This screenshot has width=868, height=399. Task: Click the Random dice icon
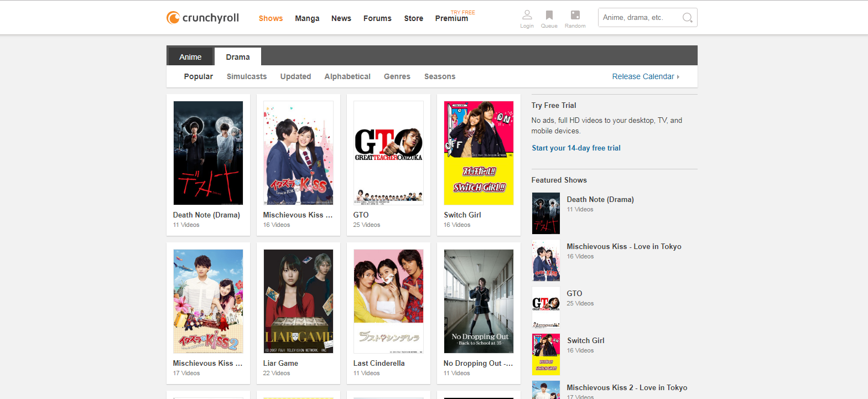[575, 15]
